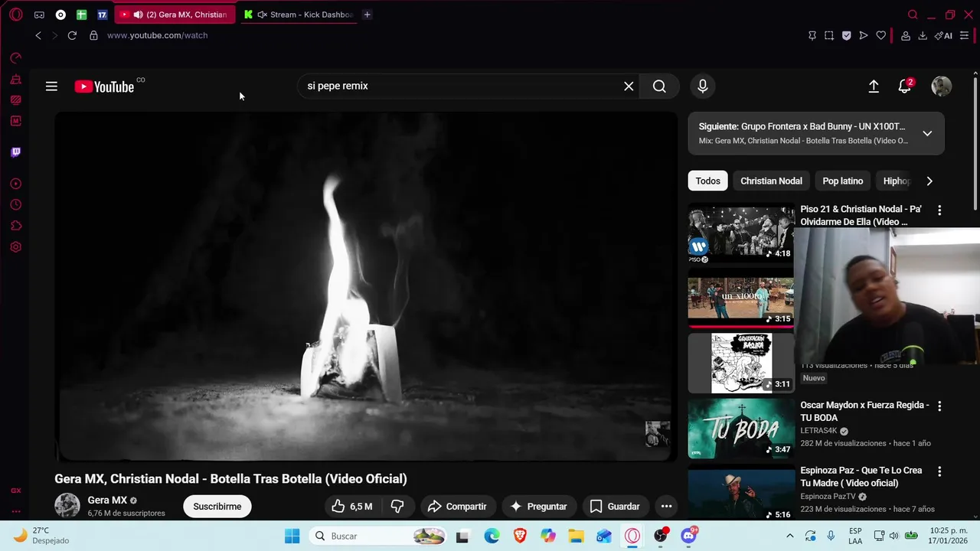Start voice search with the microphone
This screenshot has height=551, width=980.
(703, 86)
